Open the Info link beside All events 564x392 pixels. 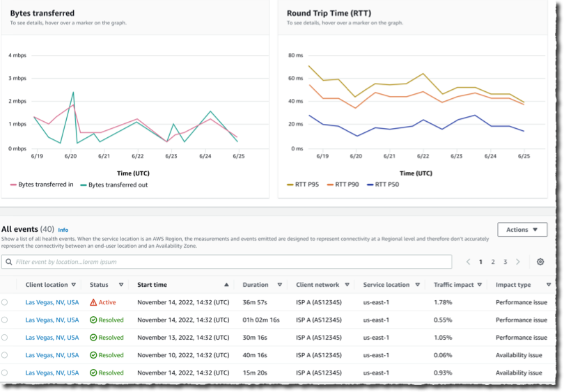coord(63,230)
